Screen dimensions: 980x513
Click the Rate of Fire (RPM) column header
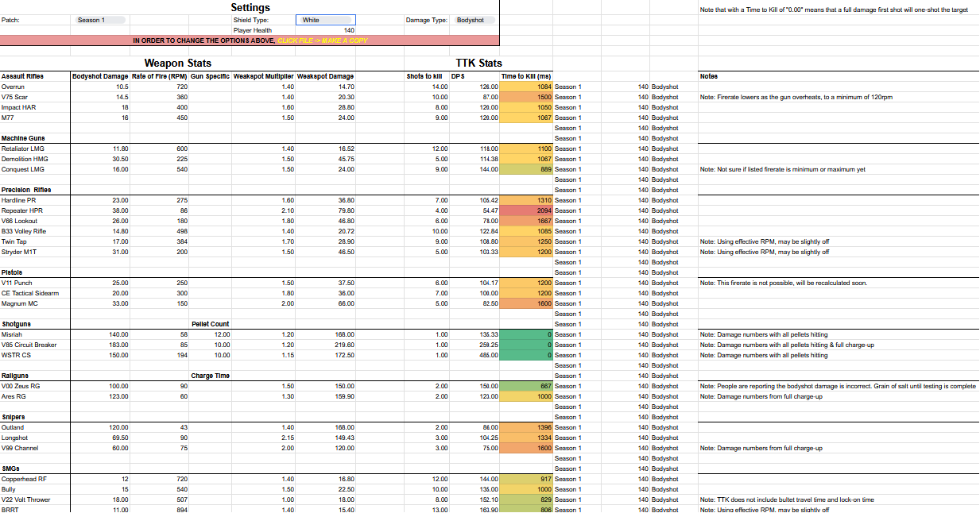(x=159, y=76)
